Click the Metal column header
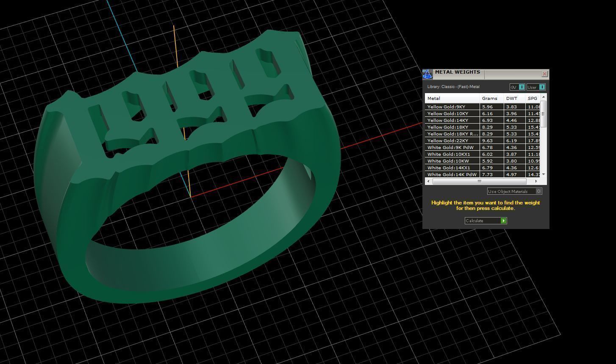 (x=452, y=98)
